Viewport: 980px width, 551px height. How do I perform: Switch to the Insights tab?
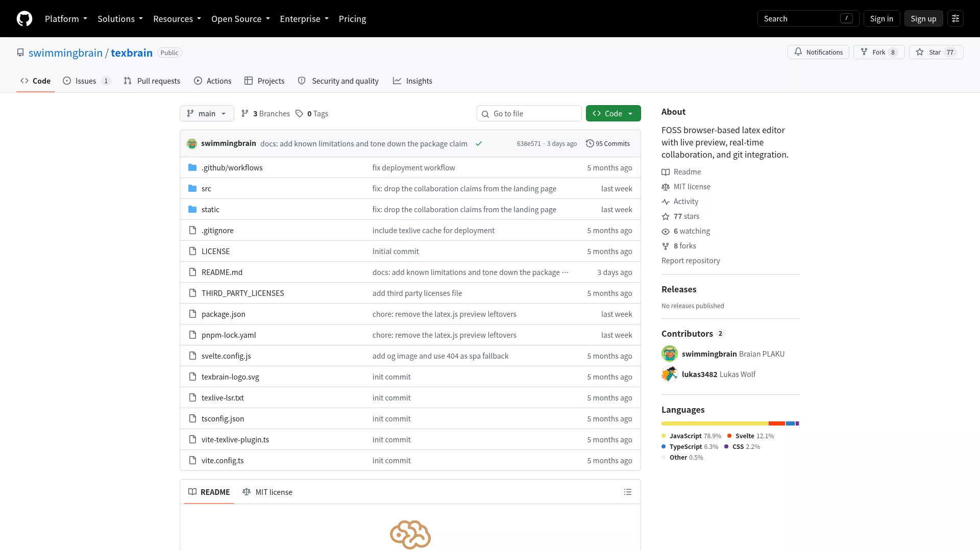(412, 81)
